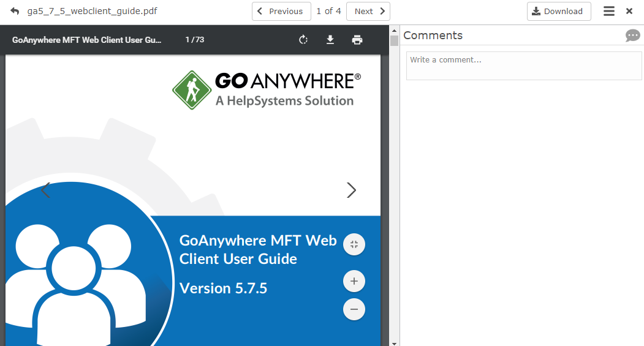Open the hamburger menu
This screenshot has height=346, width=644.
(x=608, y=11)
